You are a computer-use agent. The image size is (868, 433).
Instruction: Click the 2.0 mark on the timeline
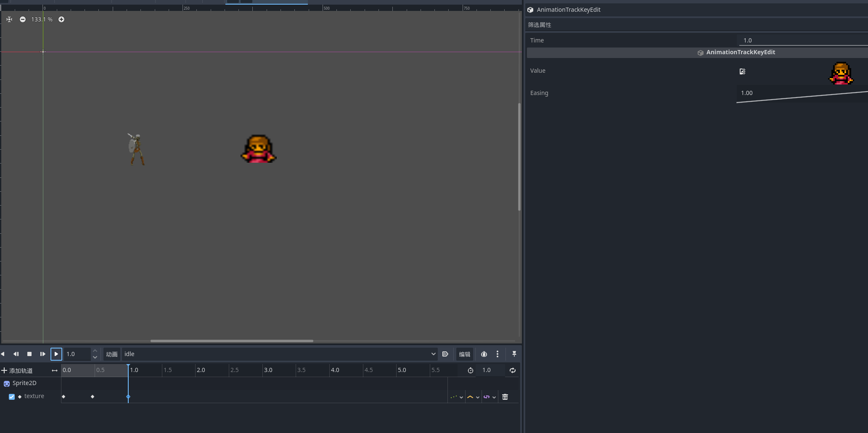pos(201,370)
